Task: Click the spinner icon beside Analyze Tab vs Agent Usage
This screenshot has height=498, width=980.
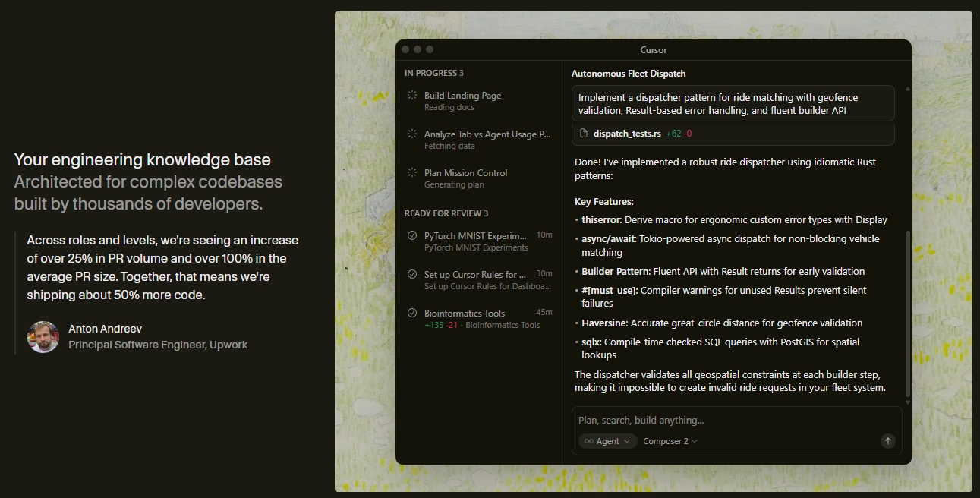Action: click(412, 134)
